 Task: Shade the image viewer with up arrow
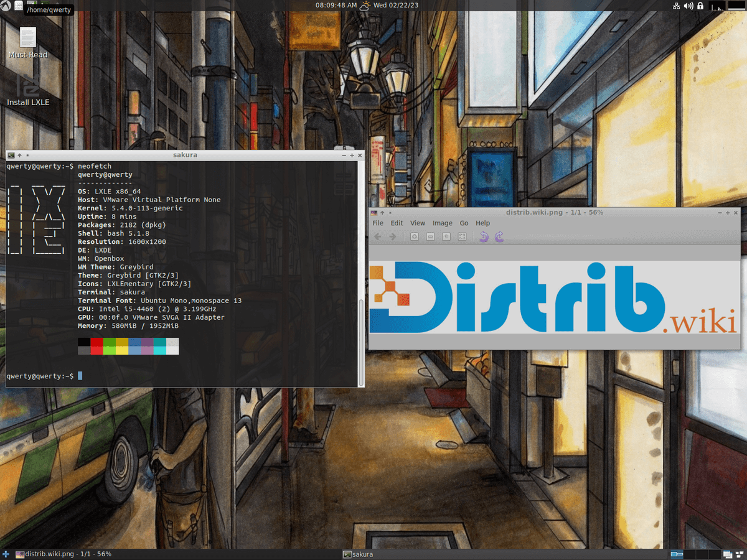tap(382, 212)
